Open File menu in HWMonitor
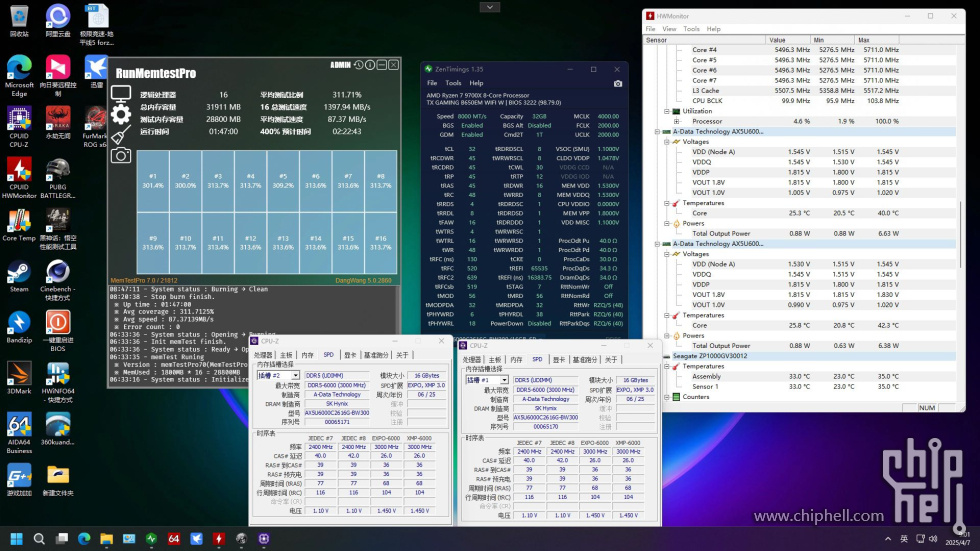Viewport: 980px width, 551px height. [651, 29]
